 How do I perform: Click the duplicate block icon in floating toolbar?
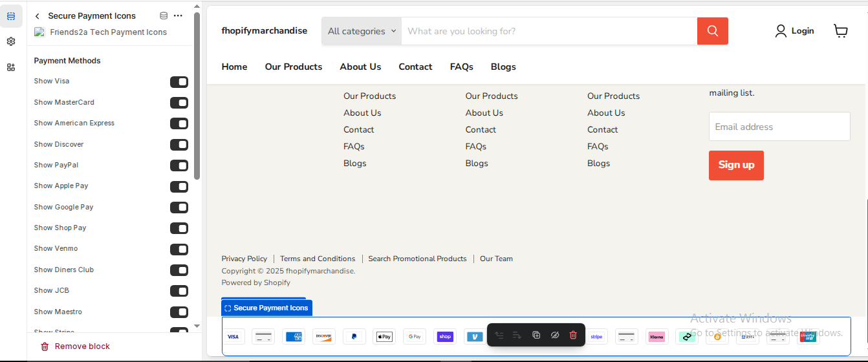[536, 335]
